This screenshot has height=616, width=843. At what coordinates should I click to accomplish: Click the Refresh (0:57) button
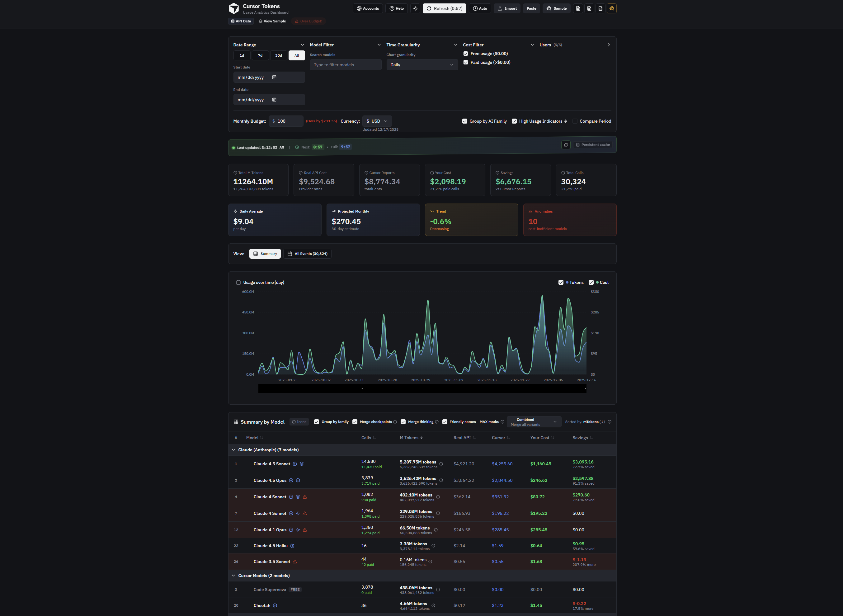point(444,8)
